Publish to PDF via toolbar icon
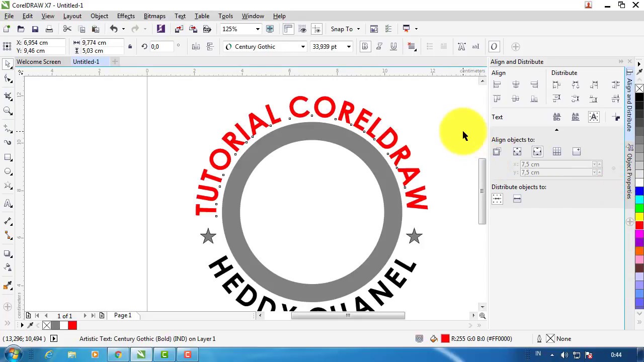 click(207, 29)
